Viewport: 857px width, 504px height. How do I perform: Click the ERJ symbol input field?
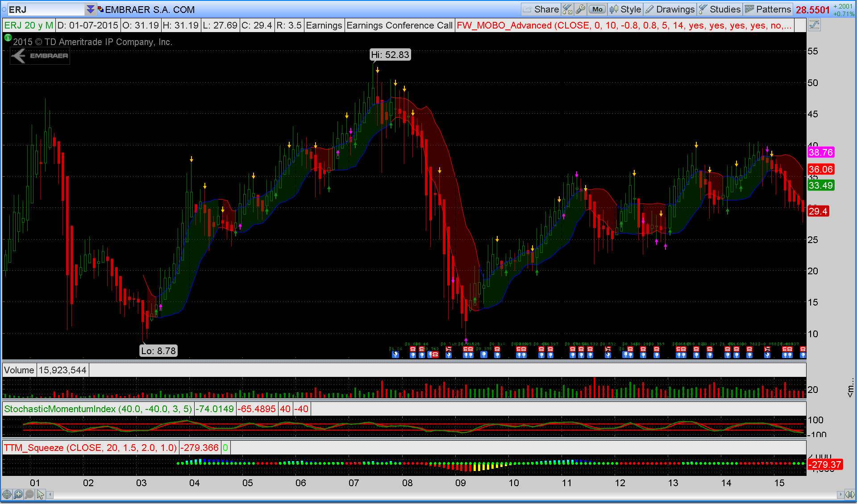(45, 9)
